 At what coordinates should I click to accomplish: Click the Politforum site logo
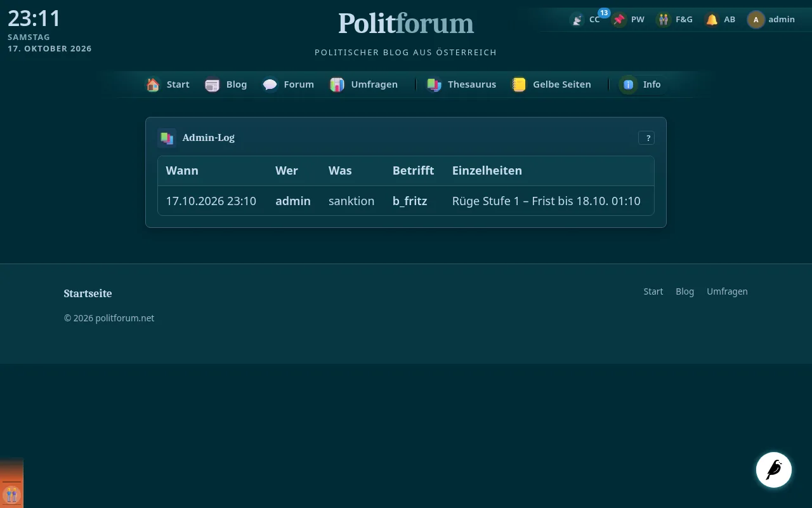tap(406, 23)
